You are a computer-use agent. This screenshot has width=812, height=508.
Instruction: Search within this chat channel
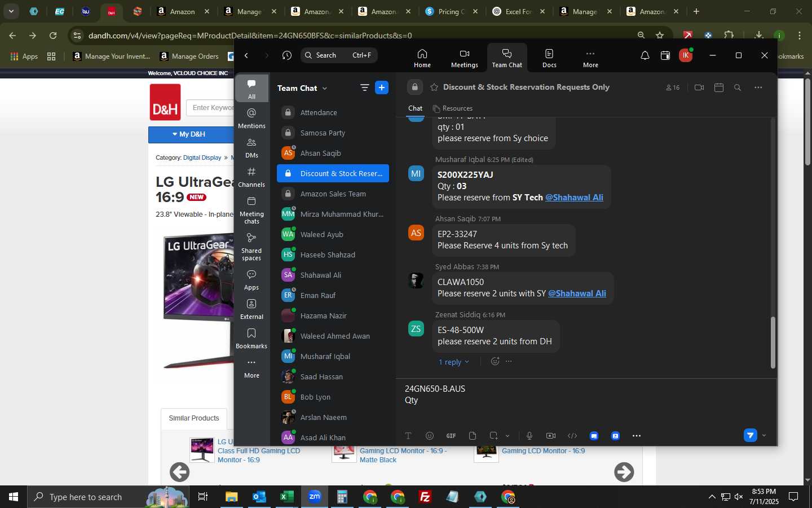pos(738,87)
